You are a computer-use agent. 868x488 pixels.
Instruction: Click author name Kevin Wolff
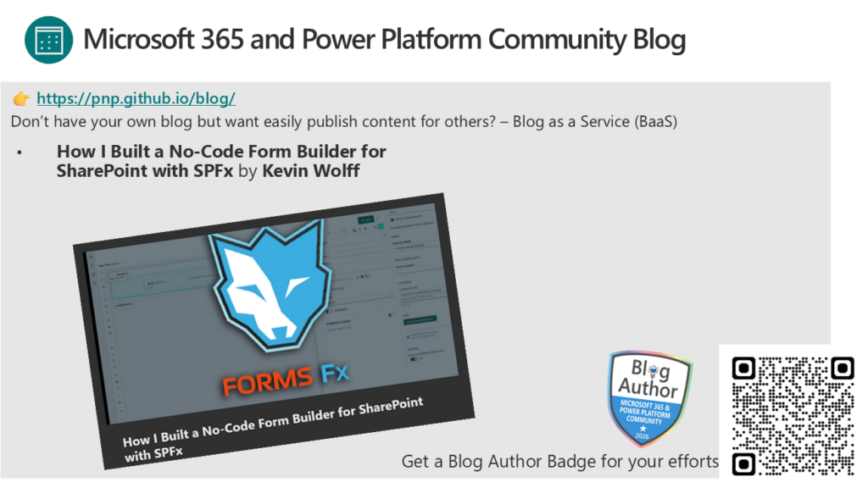pyautogui.click(x=311, y=171)
